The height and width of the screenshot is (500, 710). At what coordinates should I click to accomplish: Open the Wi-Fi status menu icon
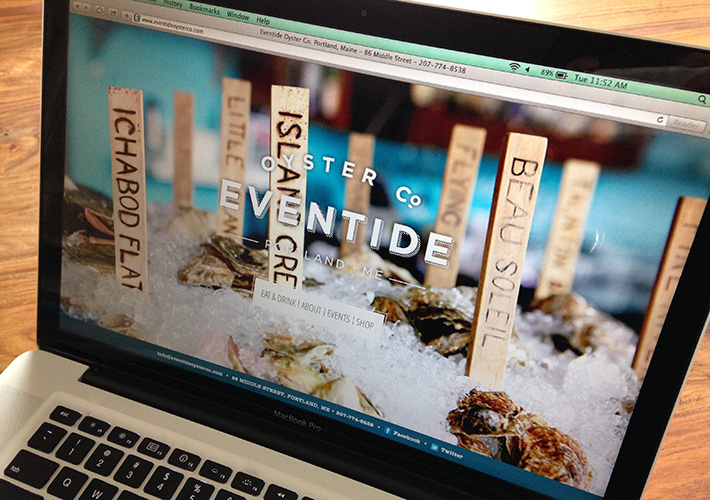click(x=514, y=67)
